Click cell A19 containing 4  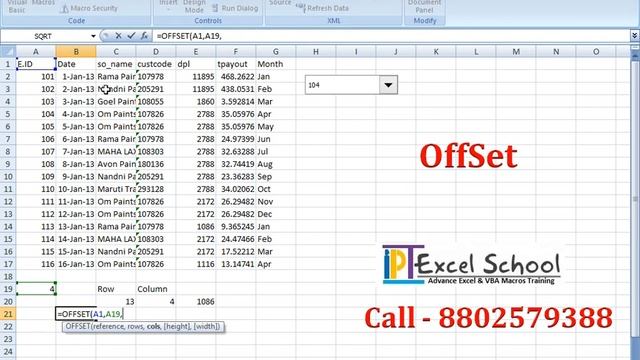(36, 289)
